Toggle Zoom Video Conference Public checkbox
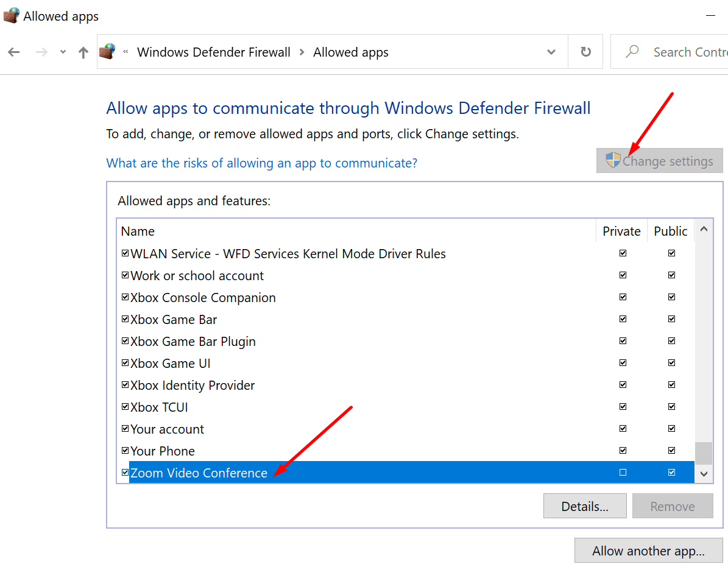The width and height of the screenshot is (728, 567). tap(671, 472)
